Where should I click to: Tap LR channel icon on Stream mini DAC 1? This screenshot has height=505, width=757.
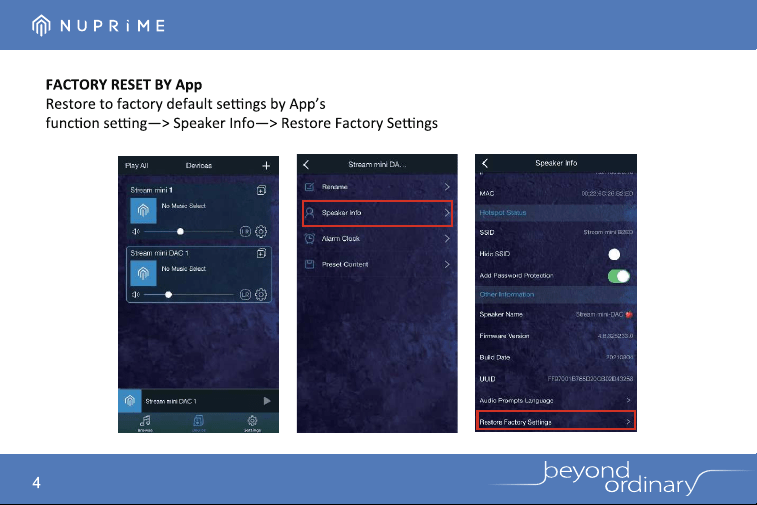click(x=245, y=295)
